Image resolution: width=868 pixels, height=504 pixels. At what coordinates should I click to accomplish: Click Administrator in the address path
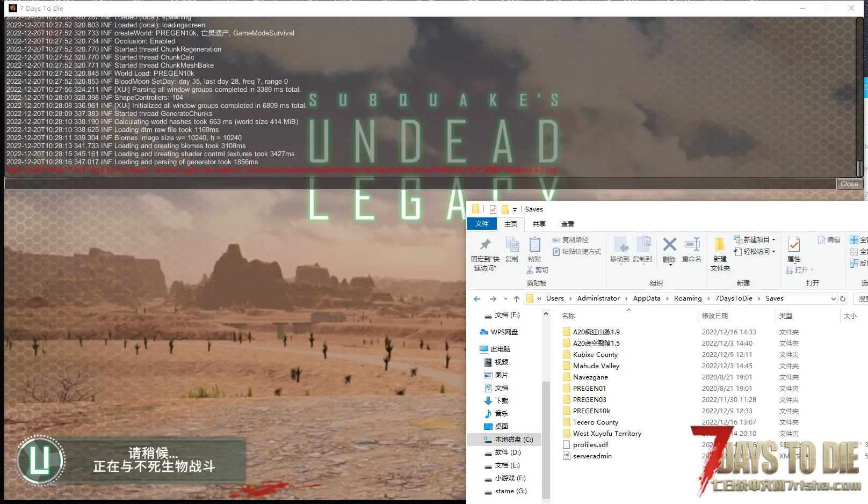point(598,298)
